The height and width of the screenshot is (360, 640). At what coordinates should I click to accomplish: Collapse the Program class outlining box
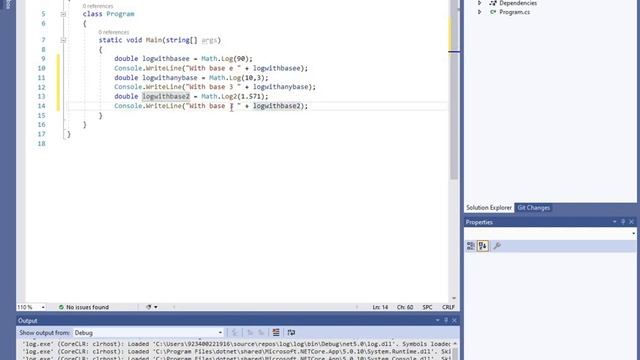click(63, 14)
